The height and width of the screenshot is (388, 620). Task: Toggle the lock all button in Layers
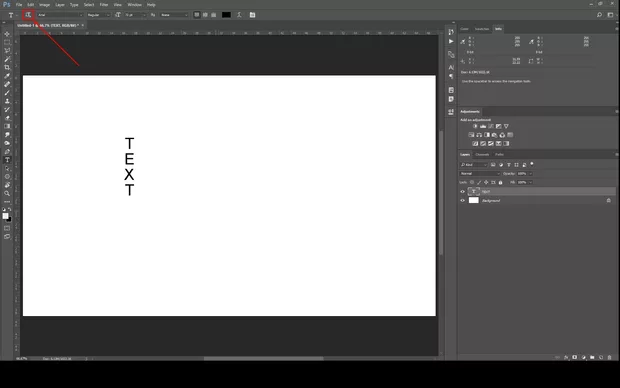click(501, 182)
